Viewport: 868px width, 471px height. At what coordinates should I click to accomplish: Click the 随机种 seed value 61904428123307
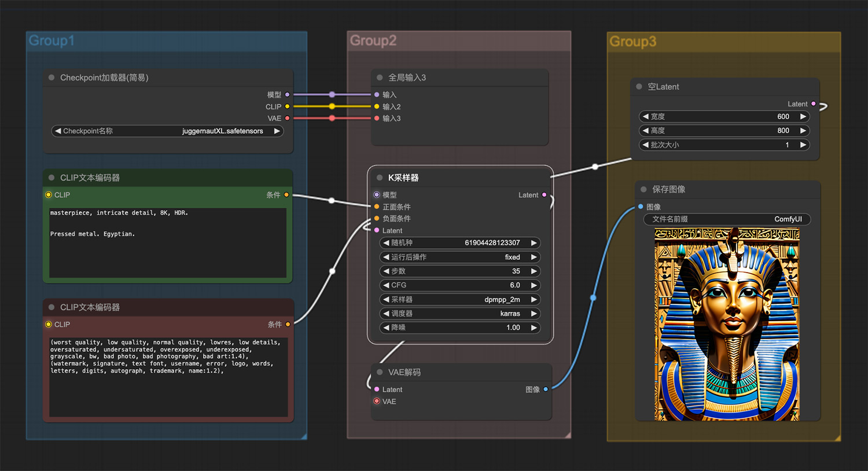[492, 242]
